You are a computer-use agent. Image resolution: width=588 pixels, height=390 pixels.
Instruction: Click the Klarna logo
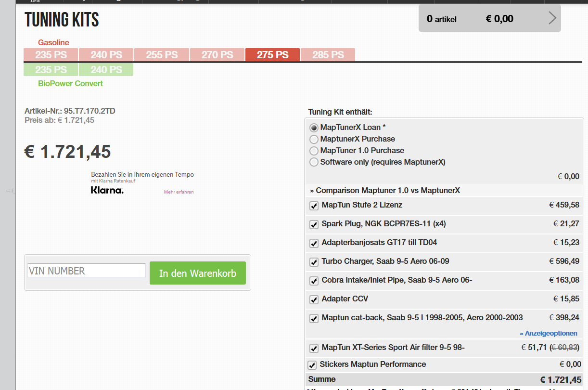pyautogui.click(x=107, y=190)
